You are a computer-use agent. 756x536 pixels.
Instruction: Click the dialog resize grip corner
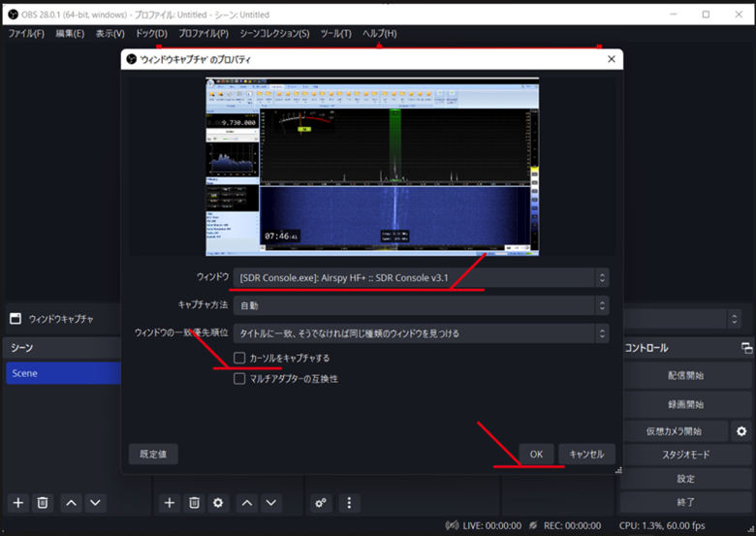tap(618, 470)
